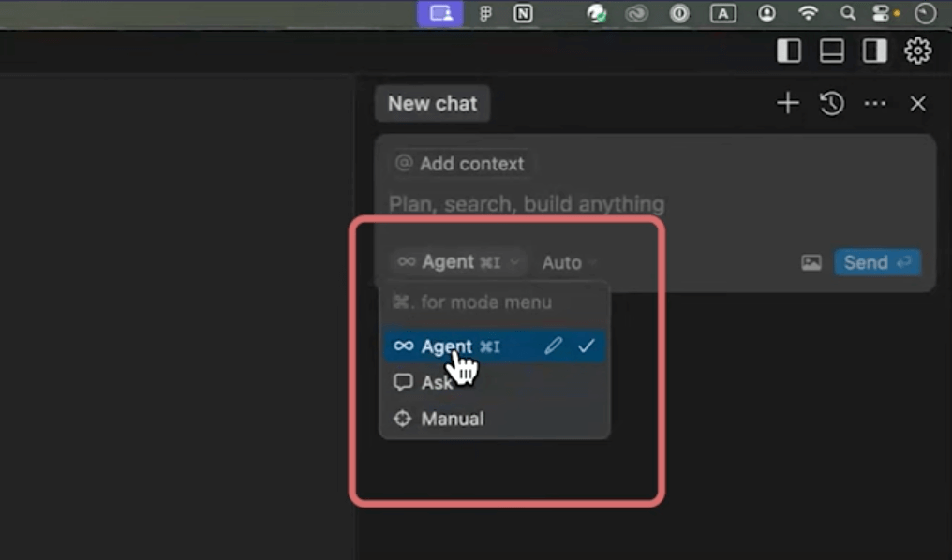Open chat history clock icon

(832, 103)
